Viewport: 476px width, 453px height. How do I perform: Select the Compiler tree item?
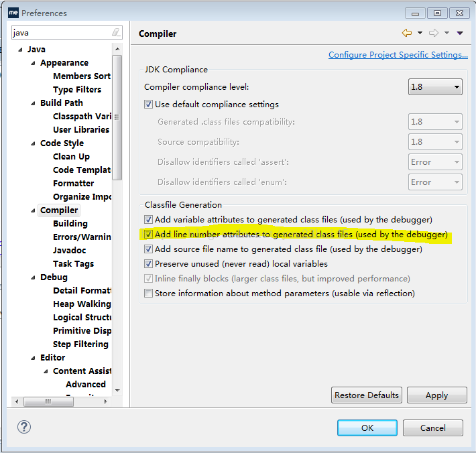59,210
